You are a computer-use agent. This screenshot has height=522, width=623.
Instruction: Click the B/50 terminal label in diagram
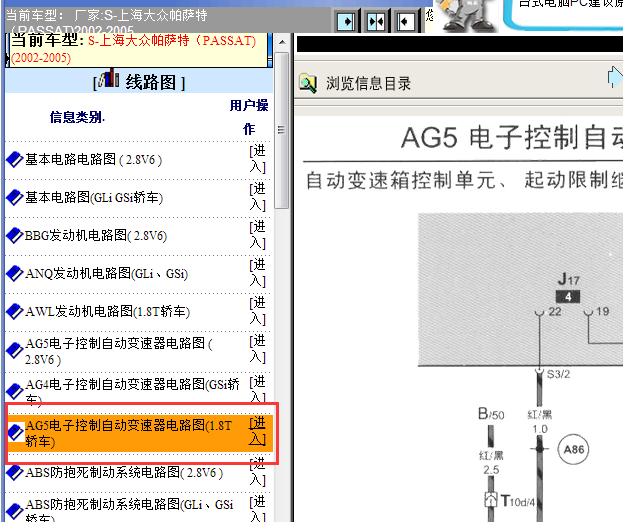491,414
